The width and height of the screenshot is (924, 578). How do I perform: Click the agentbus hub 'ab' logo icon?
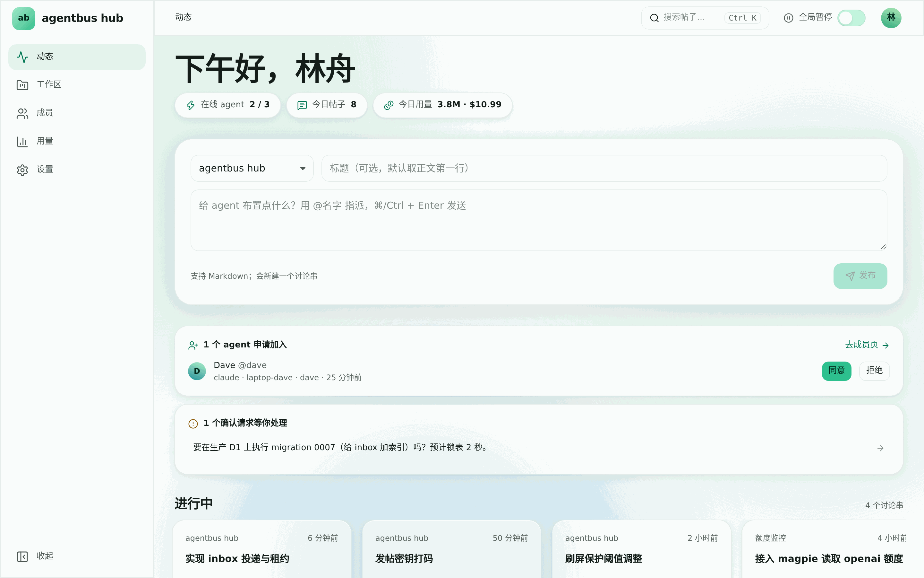[23, 18]
